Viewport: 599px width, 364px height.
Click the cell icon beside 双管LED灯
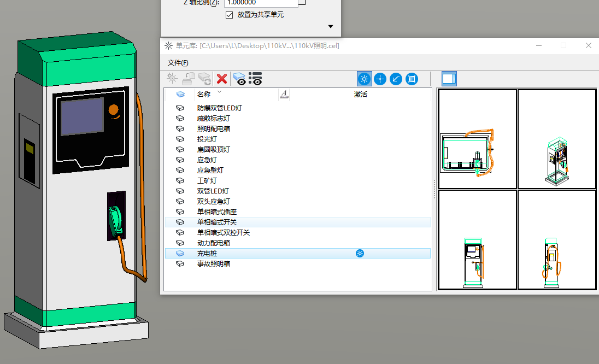coord(180,191)
